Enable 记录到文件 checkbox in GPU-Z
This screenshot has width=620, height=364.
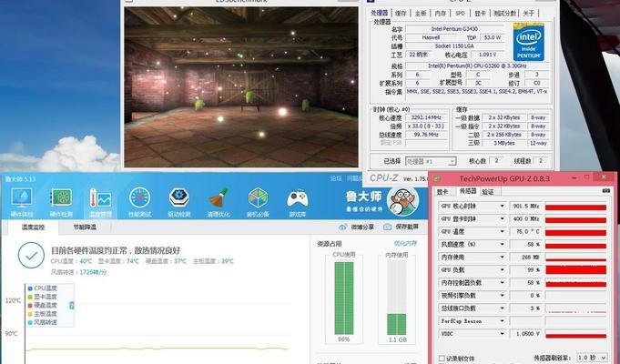(x=442, y=359)
